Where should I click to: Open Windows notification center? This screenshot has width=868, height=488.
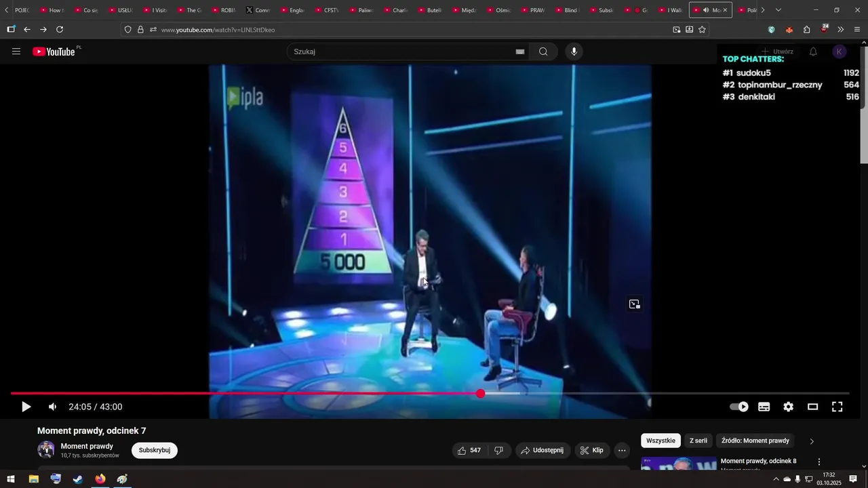(854, 479)
